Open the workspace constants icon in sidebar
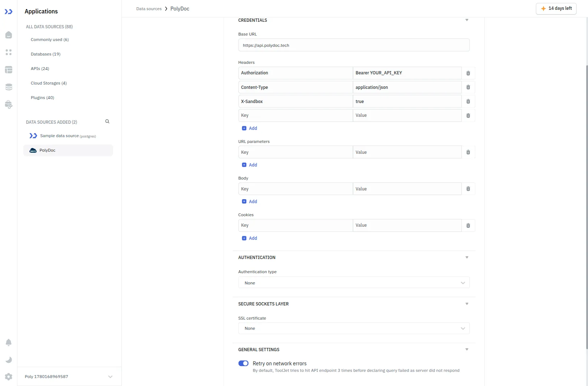The width and height of the screenshot is (588, 386). 9,105
